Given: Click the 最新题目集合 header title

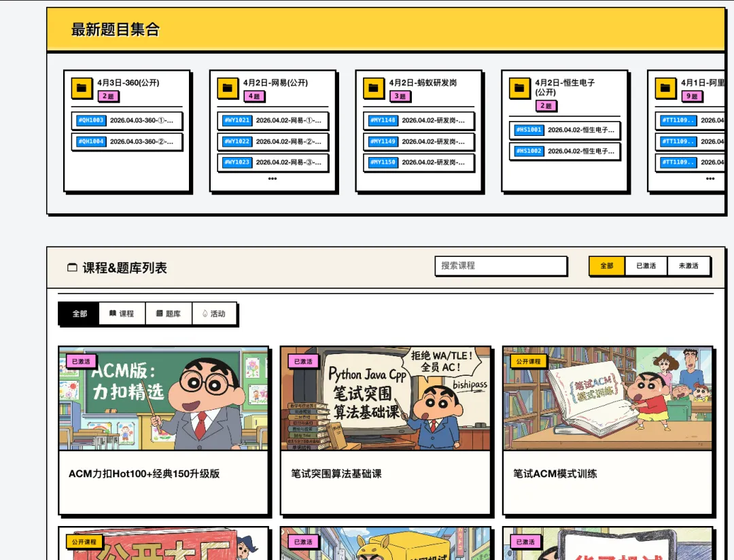Looking at the screenshot, I should click(x=115, y=29).
